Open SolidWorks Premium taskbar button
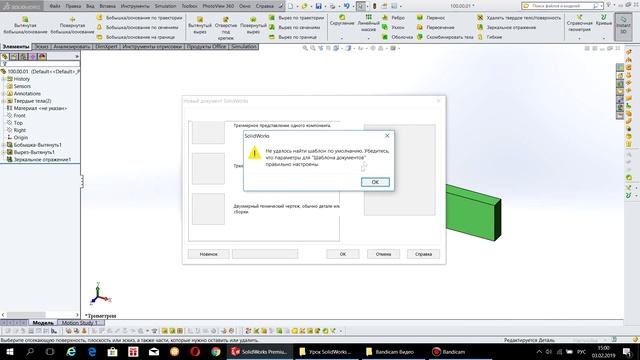This screenshot has width=640, height=360. pyautogui.click(x=260, y=351)
